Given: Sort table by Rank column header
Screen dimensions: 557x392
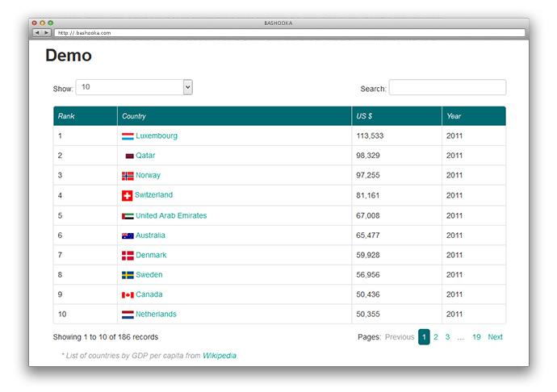Looking at the screenshot, I should pos(66,116).
